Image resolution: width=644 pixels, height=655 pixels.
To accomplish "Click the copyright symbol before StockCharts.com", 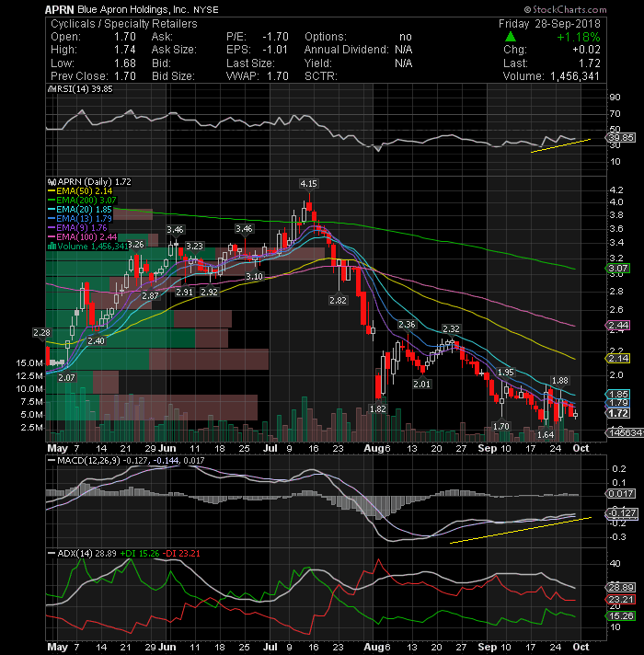I will [527, 9].
